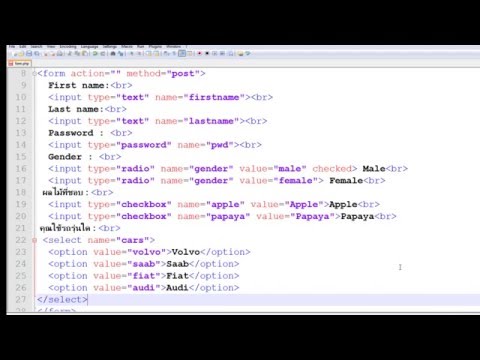The height and width of the screenshot is (360, 480).
Task: Click the Cut toolbar icon
Action: coord(69,53)
